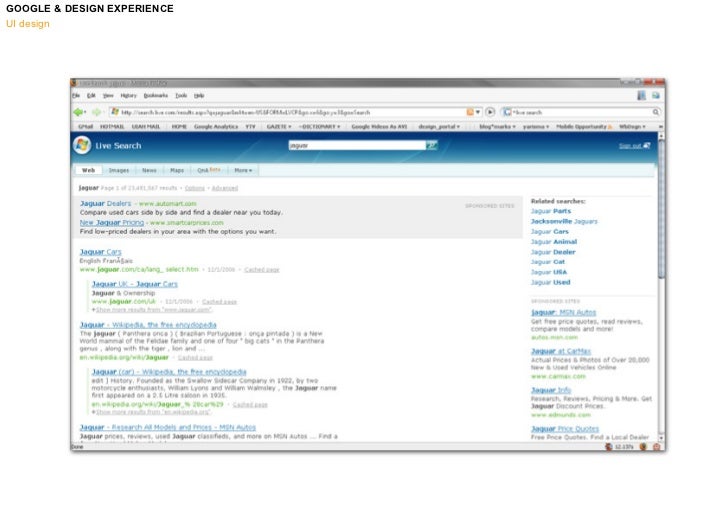728x515 pixels.
Task: Click the Sign out link
Action: (630, 146)
